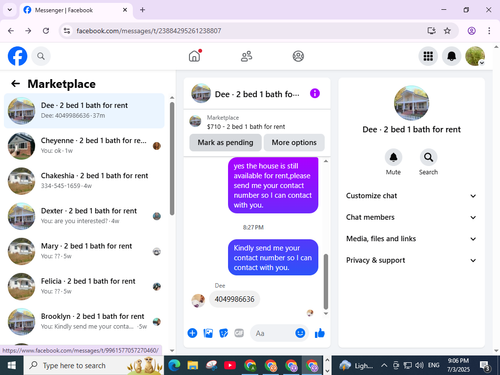This screenshot has width=500, height=375.
Task: Click Dee's avatar beside message
Action: tap(198, 300)
